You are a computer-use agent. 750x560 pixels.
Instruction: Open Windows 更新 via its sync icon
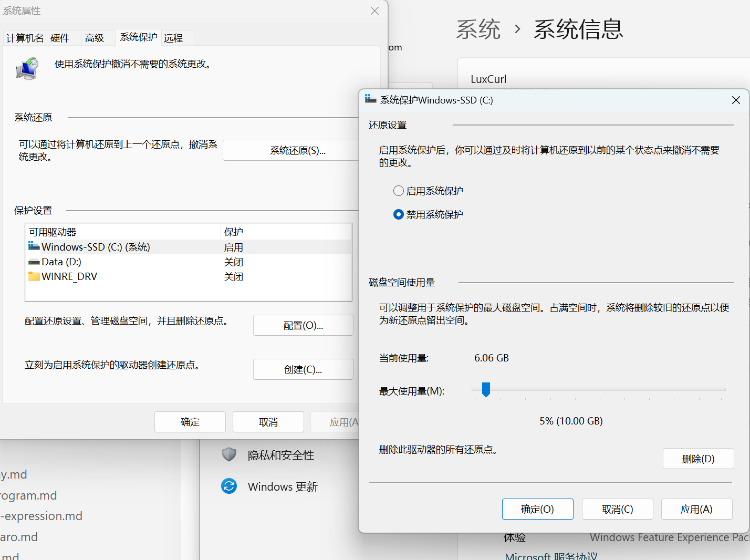(x=229, y=486)
